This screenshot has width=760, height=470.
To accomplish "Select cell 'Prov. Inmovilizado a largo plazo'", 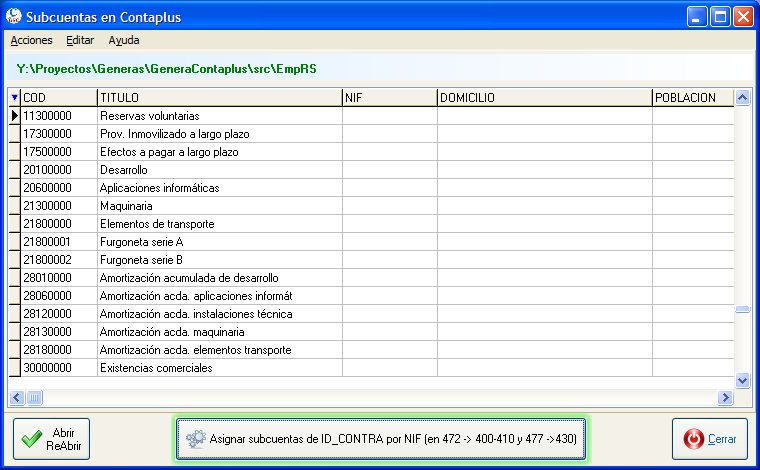I will [220, 134].
